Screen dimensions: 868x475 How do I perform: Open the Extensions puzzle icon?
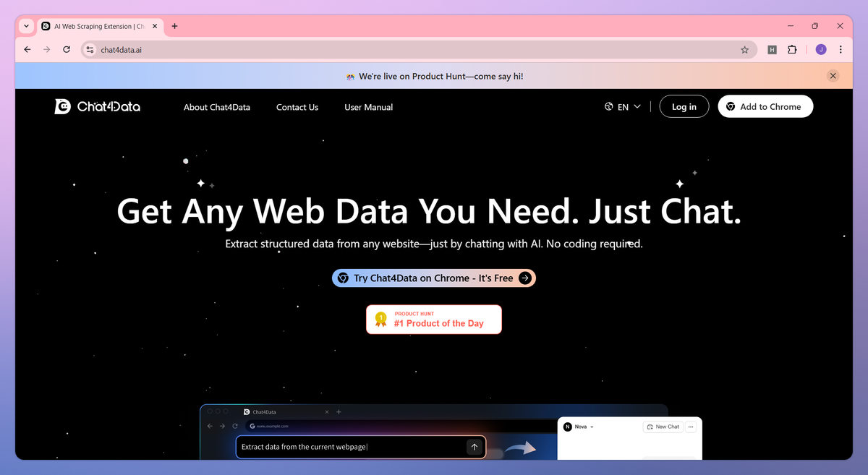792,50
